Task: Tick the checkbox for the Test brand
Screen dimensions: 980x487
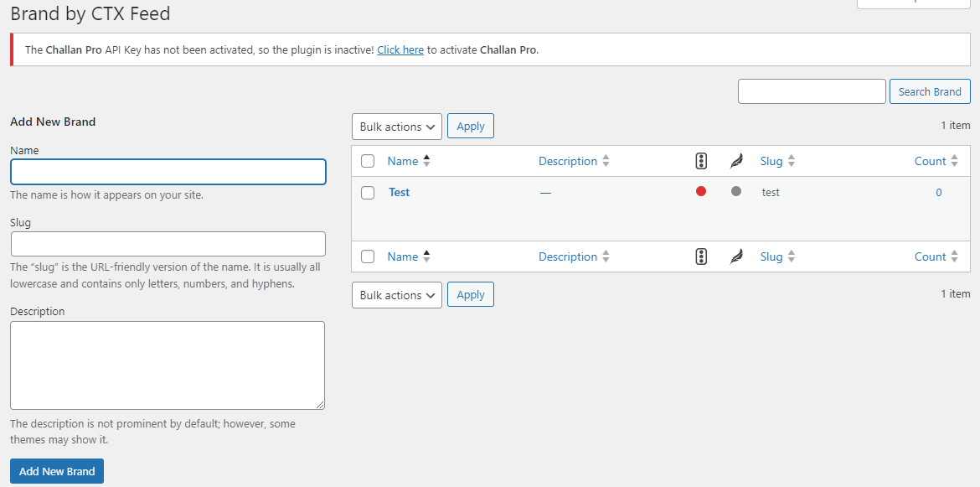Action: 368,193
